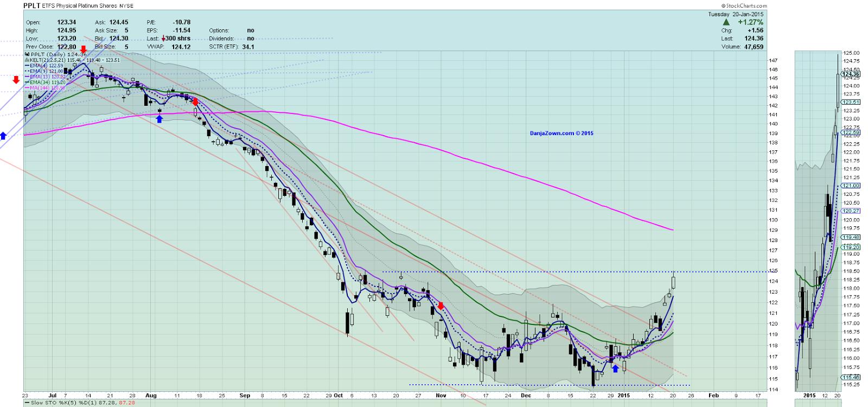Screen dimensions: 868x407
Task: Click the VWAP value 124.12
Action: coord(181,47)
